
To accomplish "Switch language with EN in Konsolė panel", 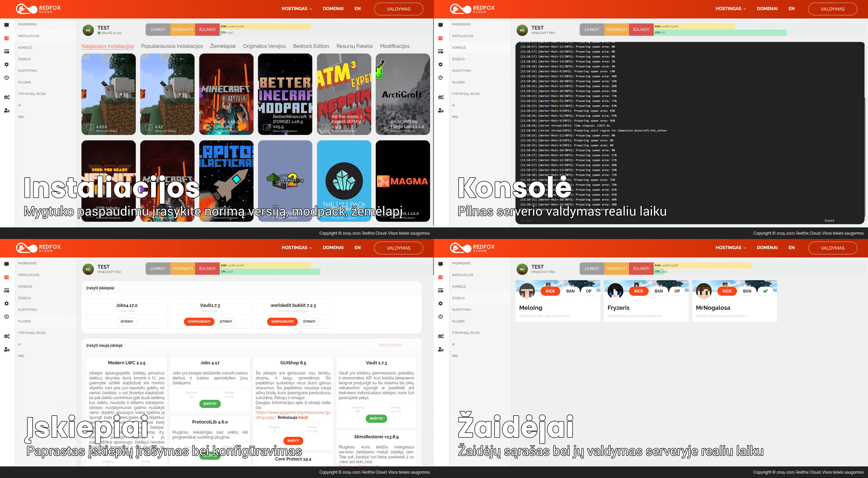I will pos(791,9).
